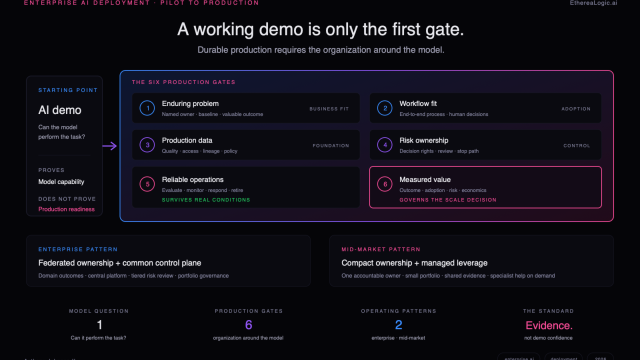Screen dimensions: 640x360
Task: Select the Measured value gate title
Action: (425, 180)
